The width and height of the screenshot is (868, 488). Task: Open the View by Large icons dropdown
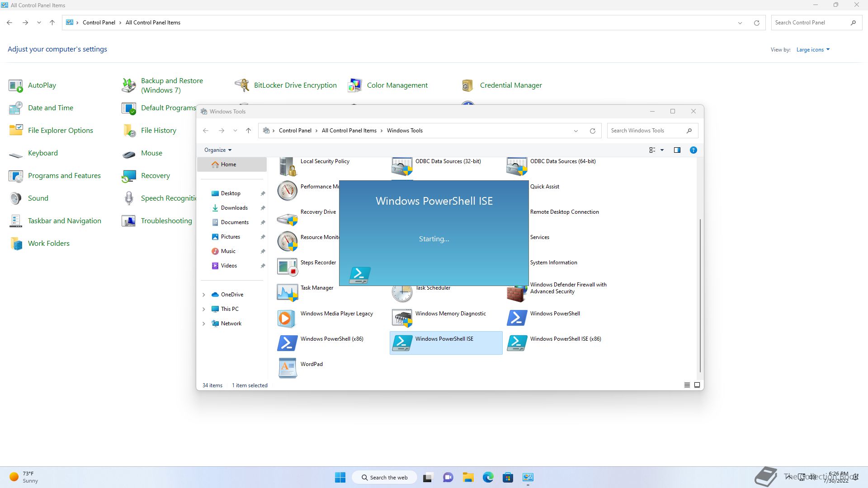click(x=813, y=50)
